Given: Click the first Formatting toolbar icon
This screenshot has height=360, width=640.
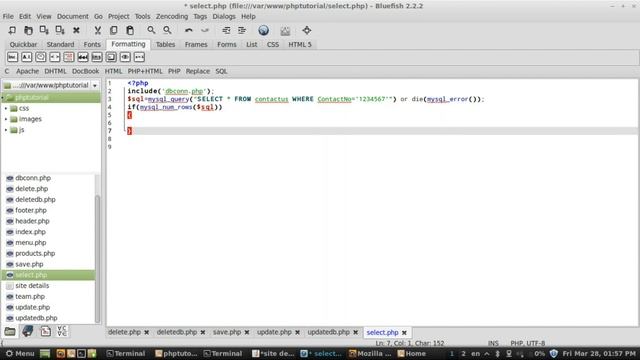Looking at the screenshot, I should coord(12,57).
